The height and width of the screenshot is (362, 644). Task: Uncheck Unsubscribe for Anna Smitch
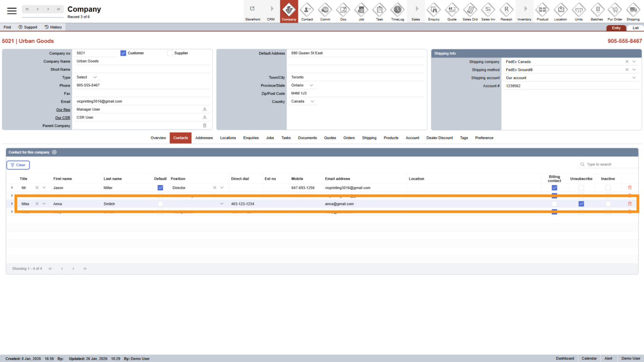(581, 204)
